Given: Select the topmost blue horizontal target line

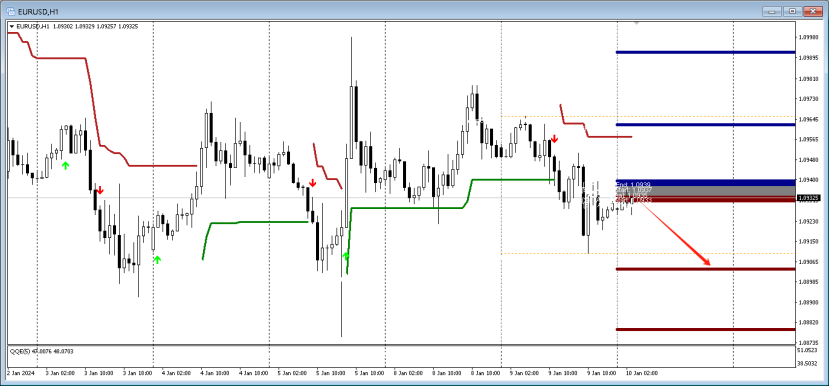Looking at the screenshot, I should (705, 52).
